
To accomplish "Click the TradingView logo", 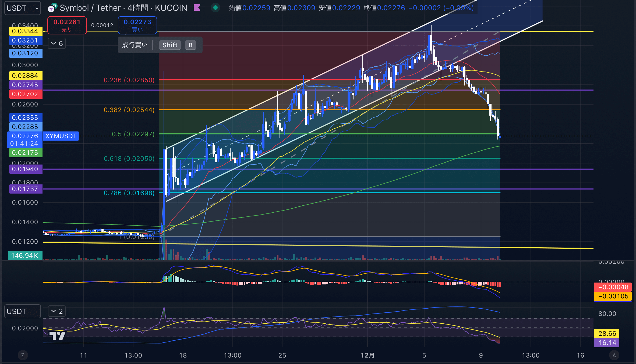I will [57, 336].
